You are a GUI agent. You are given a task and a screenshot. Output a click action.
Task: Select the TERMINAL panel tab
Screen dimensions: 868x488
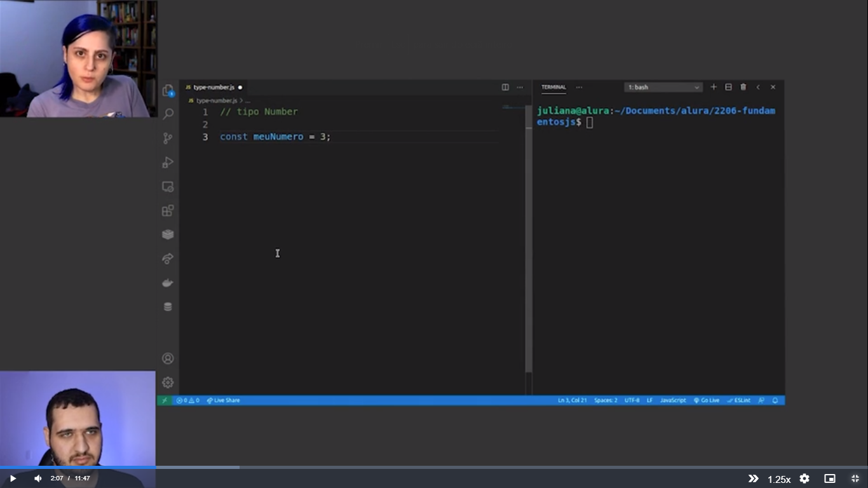click(553, 87)
